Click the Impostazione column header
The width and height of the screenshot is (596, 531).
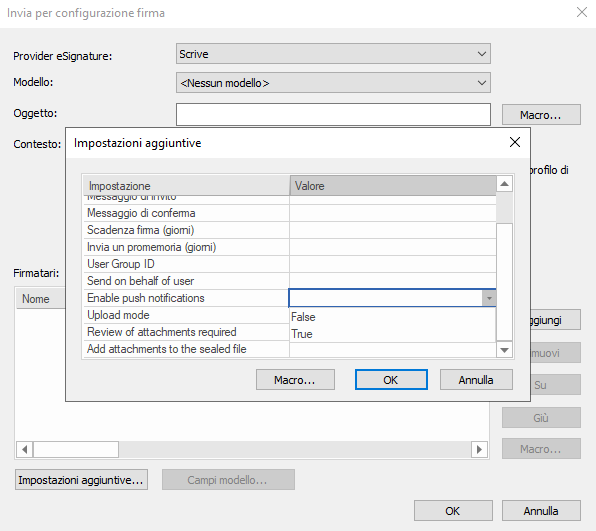pos(186,185)
